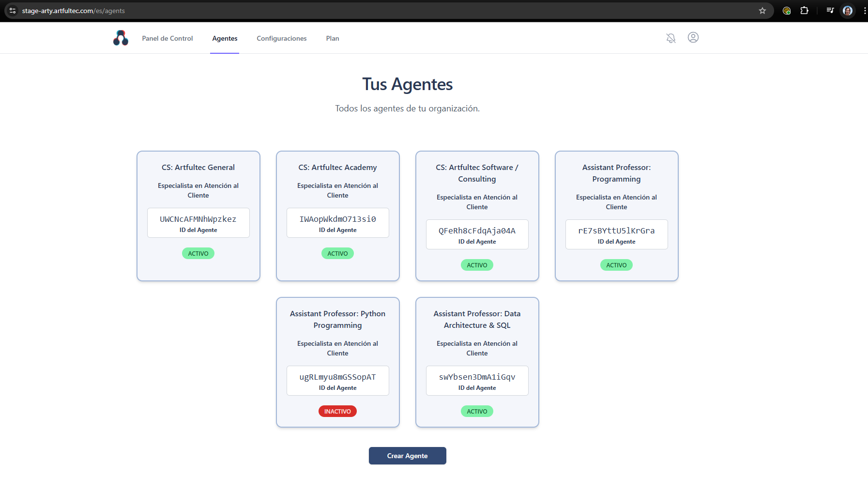Open the Panel de Control tab

coord(168,38)
